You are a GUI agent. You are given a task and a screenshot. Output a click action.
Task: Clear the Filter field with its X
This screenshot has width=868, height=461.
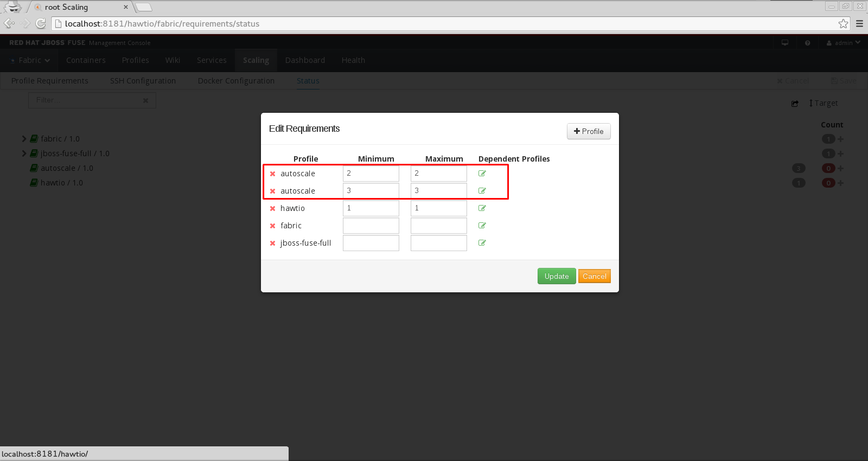145,100
